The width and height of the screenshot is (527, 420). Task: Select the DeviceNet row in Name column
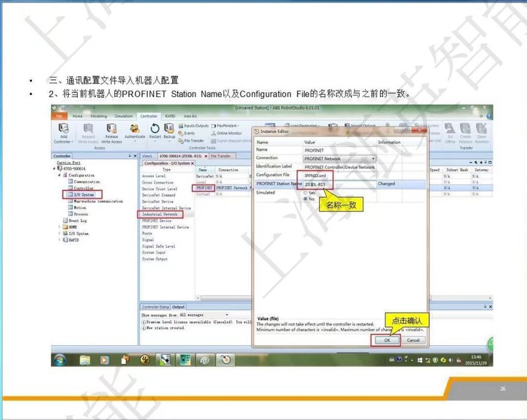click(x=205, y=176)
